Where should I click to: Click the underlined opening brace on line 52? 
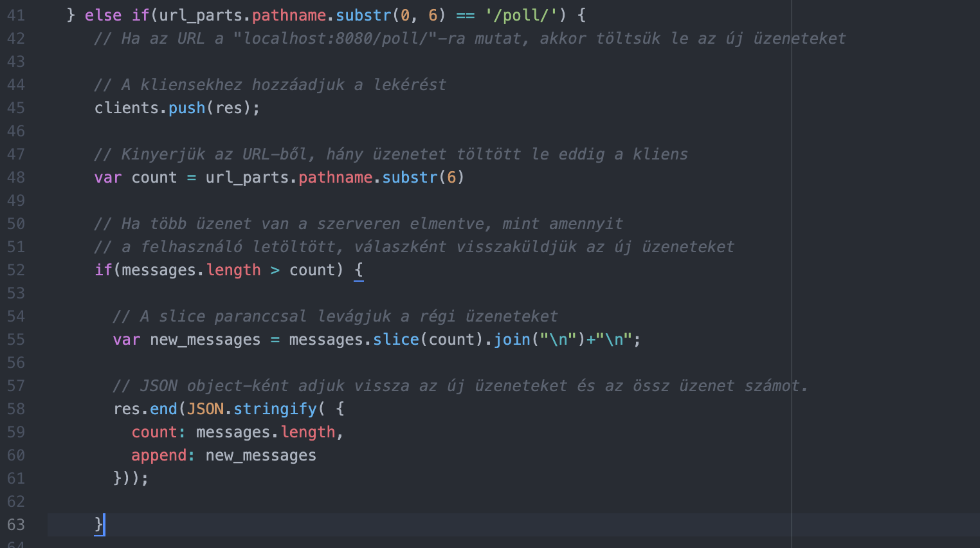(359, 270)
